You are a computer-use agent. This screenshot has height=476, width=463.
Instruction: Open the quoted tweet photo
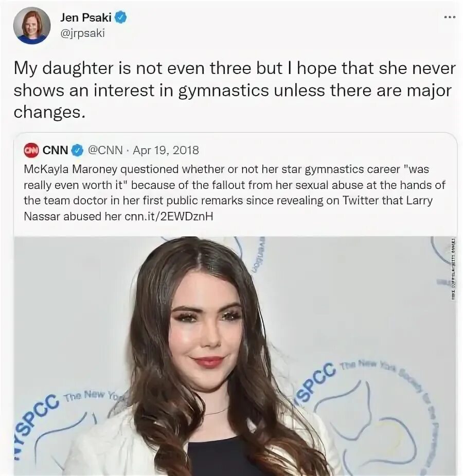235,356
